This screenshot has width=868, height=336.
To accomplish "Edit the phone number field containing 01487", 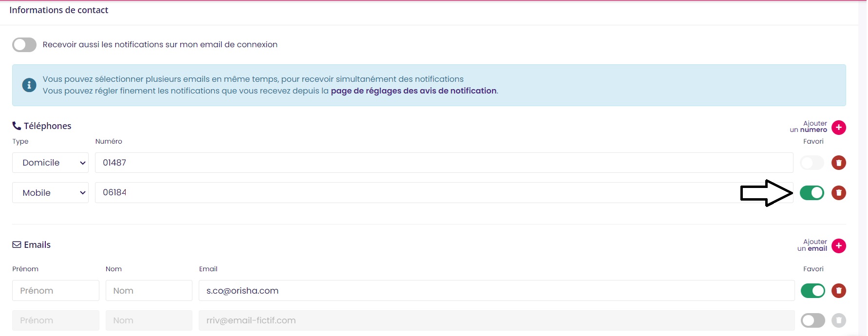I will (x=444, y=163).
